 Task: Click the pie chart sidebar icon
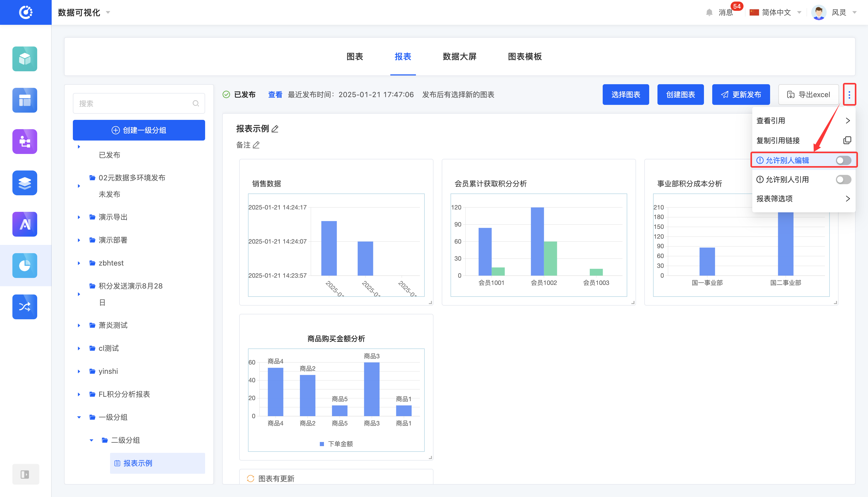[25, 265]
